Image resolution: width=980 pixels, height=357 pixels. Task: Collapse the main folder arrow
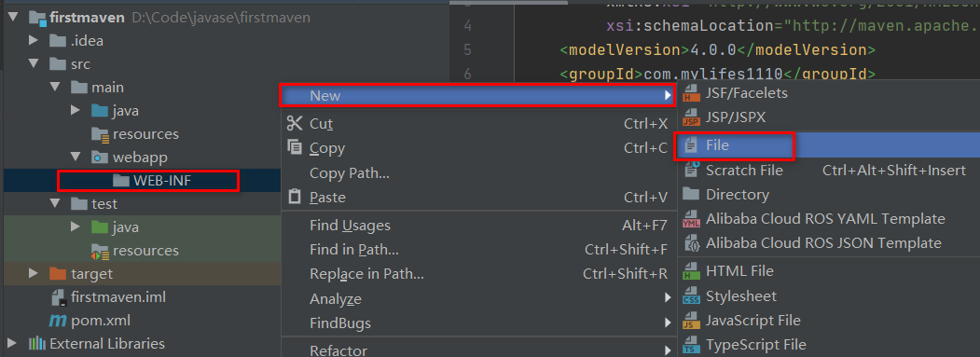coord(54,88)
